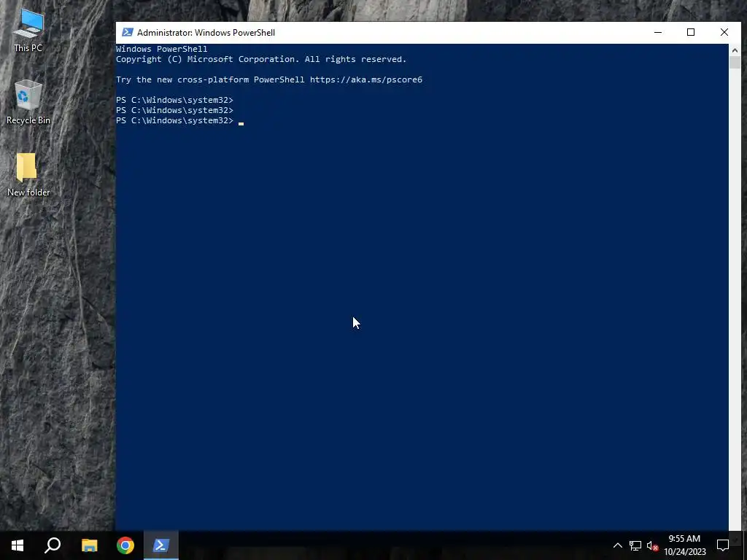This screenshot has height=560, width=747.
Task: Open network status tray icon
Action: (635, 545)
